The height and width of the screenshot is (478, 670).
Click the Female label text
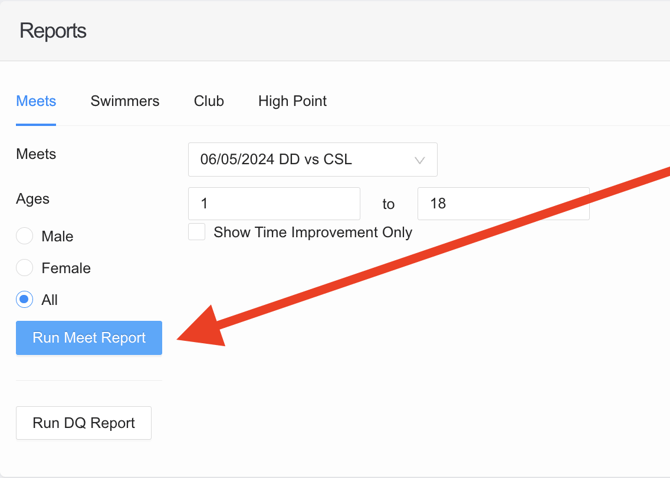click(x=66, y=268)
